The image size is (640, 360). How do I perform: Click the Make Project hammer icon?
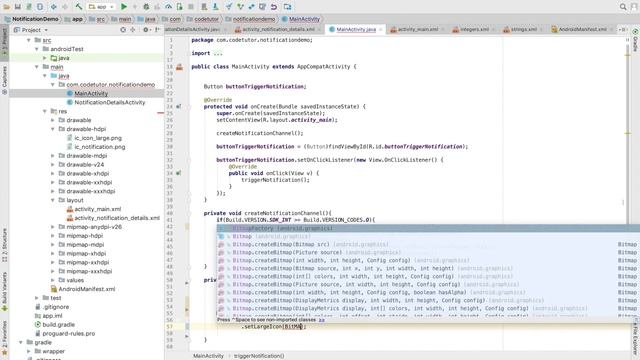point(79,7)
